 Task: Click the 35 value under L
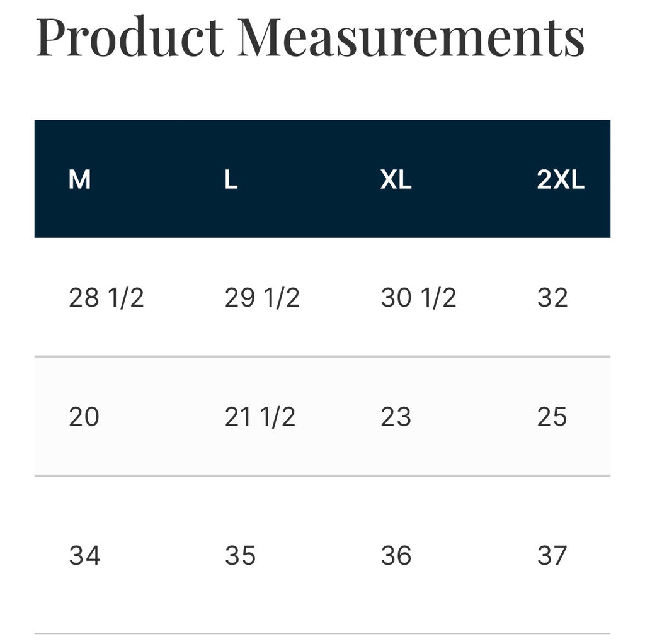tap(240, 555)
